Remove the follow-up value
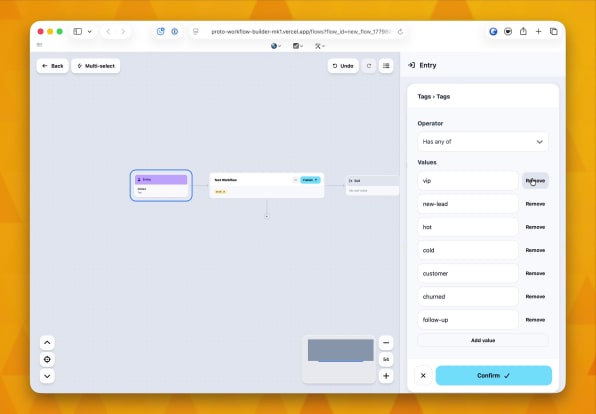The image size is (596, 414). (535, 320)
